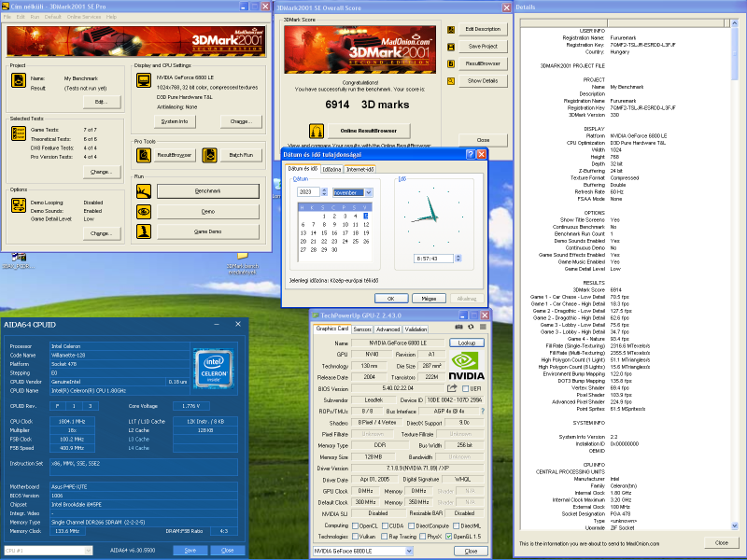This screenshot has height=560, width=747.
Task: Click the icon beside ResultBrowser in Overall Score window
Action: click(x=451, y=63)
